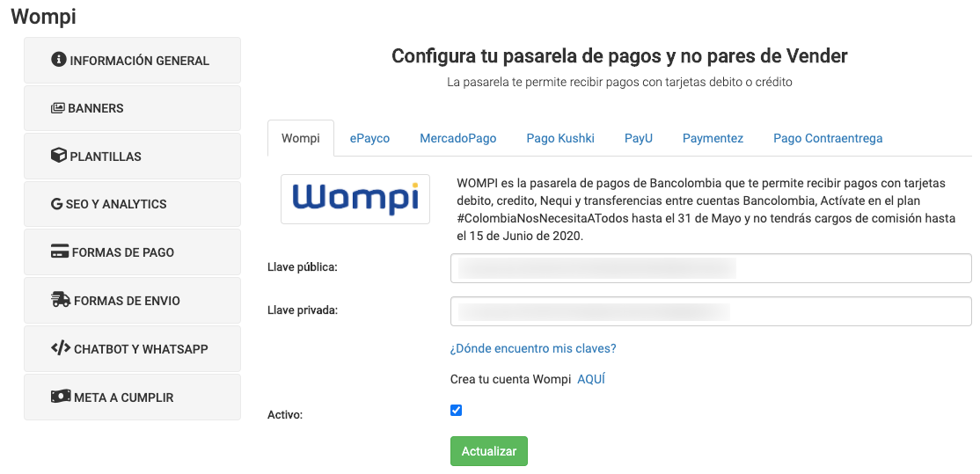The width and height of the screenshot is (980, 474).
Task: Click the 'Configura tu pasarela de pagos' heading
Action: tap(619, 55)
